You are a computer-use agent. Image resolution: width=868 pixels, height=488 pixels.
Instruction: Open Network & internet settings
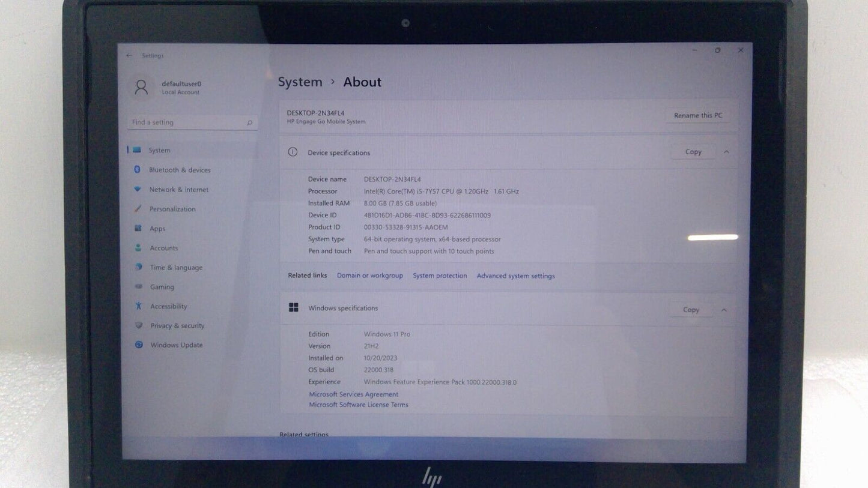pyautogui.click(x=179, y=190)
